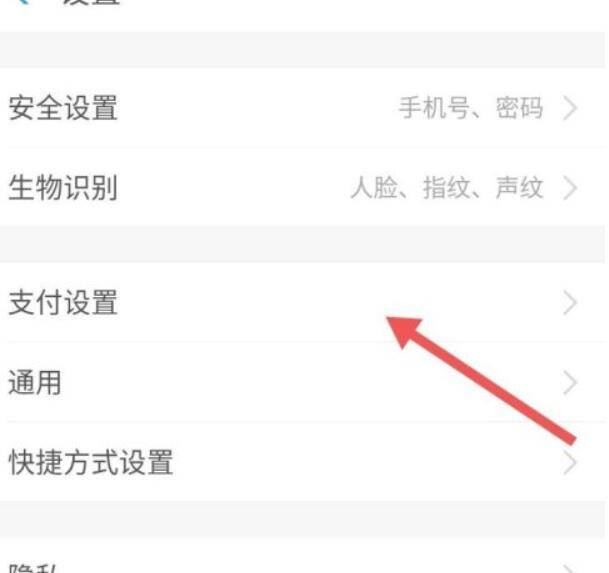The width and height of the screenshot is (609, 573).
Task: Expand the 生物识别 chevron arrow
Action: (x=570, y=188)
